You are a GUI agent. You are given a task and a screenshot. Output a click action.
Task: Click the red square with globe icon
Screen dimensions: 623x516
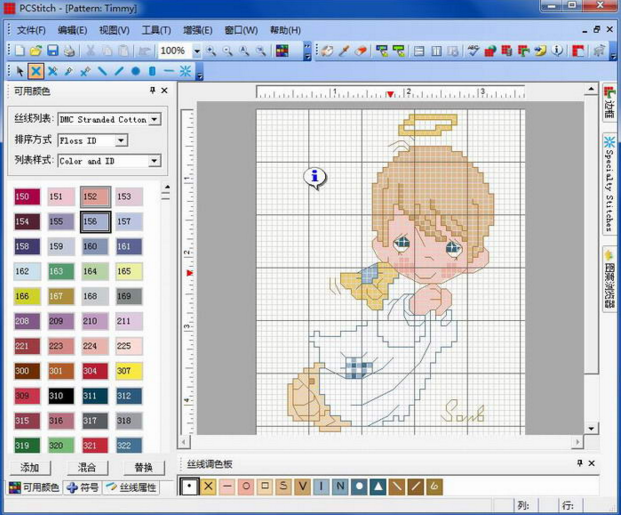tap(490, 50)
